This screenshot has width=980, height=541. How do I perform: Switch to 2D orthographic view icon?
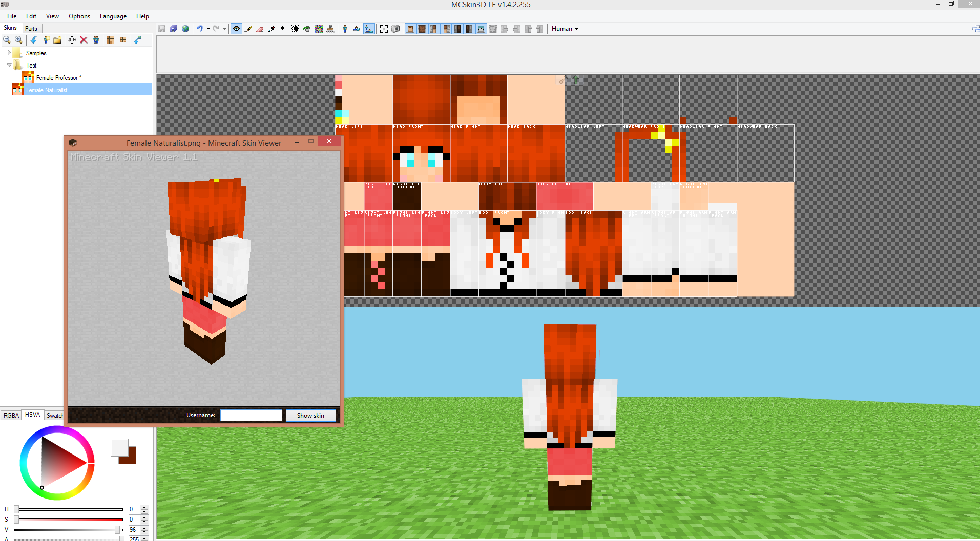pos(357,29)
